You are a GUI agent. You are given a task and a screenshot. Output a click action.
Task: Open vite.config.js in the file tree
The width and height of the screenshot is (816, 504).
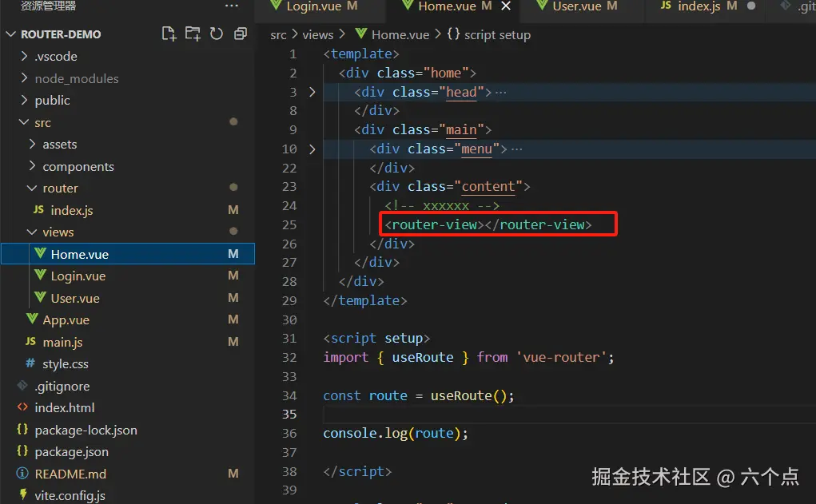coord(128,495)
